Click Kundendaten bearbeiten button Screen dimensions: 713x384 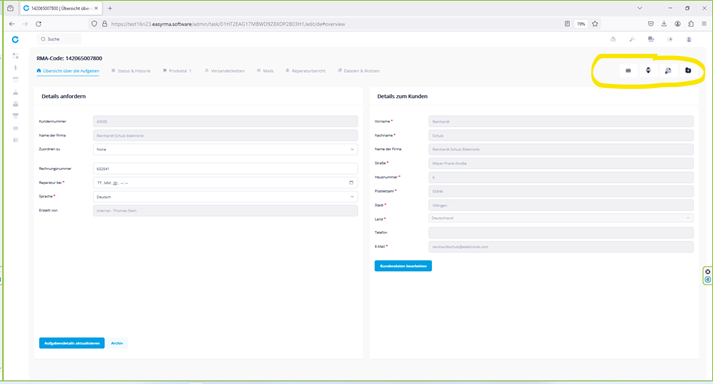[403, 266]
